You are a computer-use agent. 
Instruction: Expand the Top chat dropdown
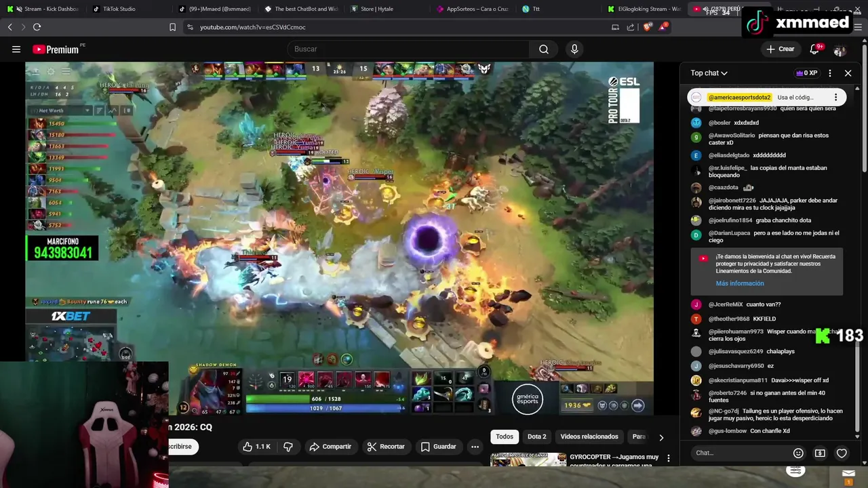click(709, 73)
